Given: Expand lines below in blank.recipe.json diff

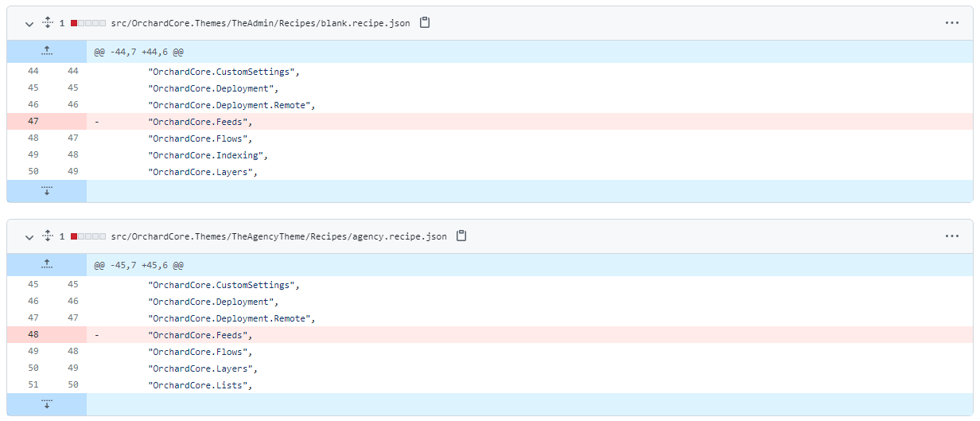Looking at the screenshot, I should coord(47,191).
